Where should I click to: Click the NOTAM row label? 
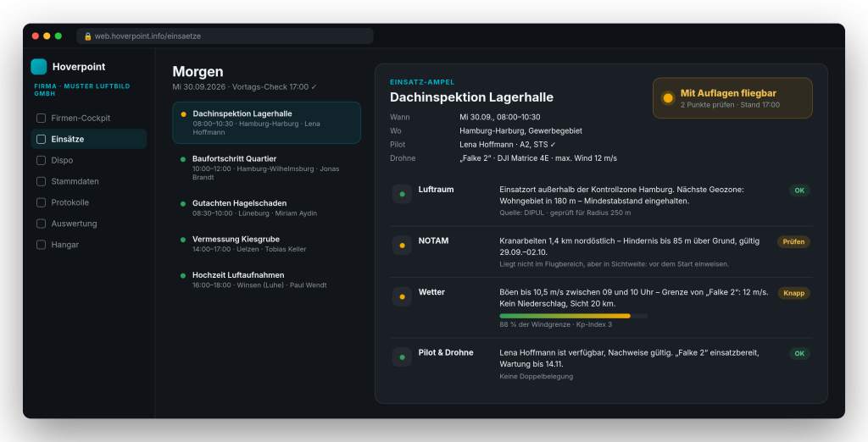point(433,240)
